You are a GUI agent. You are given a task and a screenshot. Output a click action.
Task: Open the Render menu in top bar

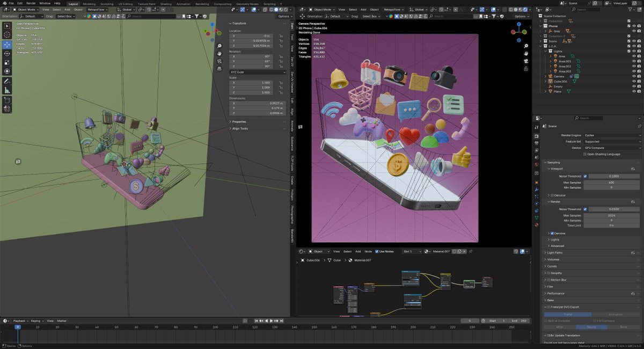point(30,3)
